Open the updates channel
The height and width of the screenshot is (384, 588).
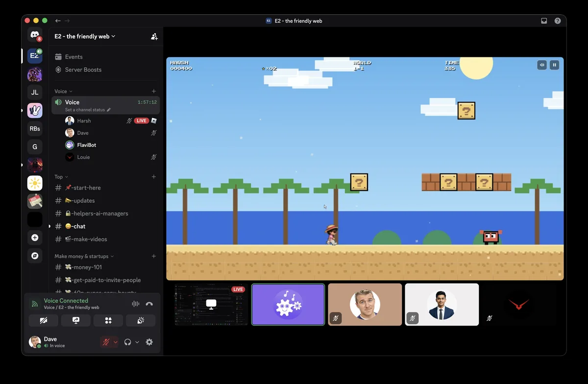[106, 200]
